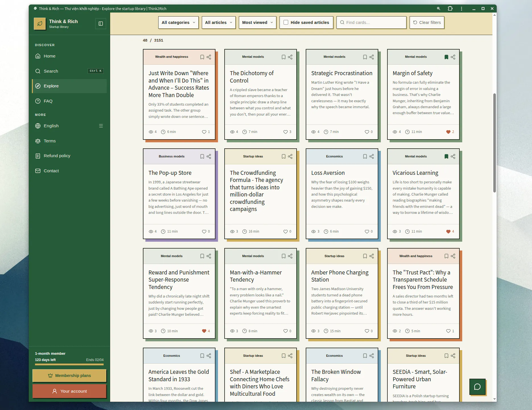Bookmark the Strategic Procrastination article
The image size is (532, 410).
[365, 57]
